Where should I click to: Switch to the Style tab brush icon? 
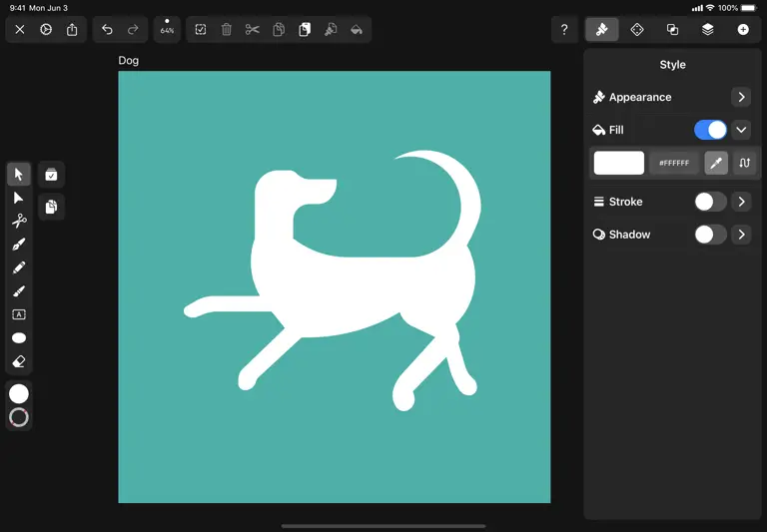(602, 30)
